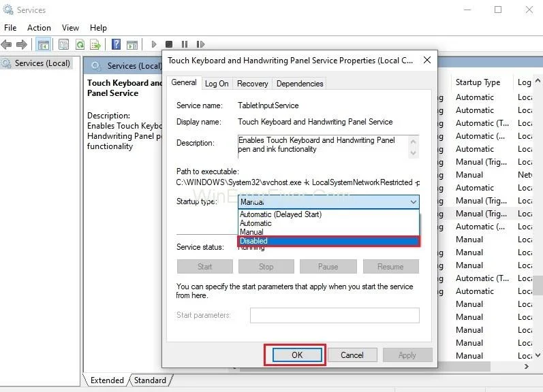The height and width of the screenshot is (392, 543).
Task: Open the Startup type combo box
Action: point(328,202)
